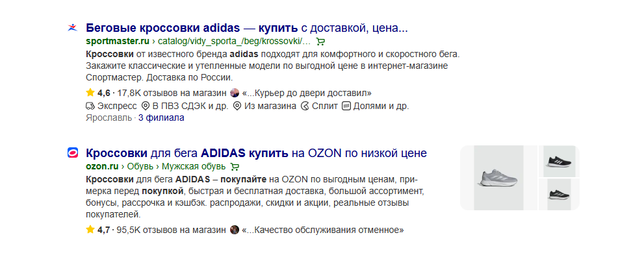Click the Мужская обувь breadcrumb
The width and height of the screenshot is (644, 257).
pyautogui.click(x=194, y=166)
